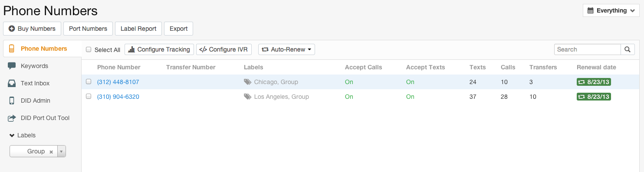Click Configure Tracking

(x=159, y=49)
